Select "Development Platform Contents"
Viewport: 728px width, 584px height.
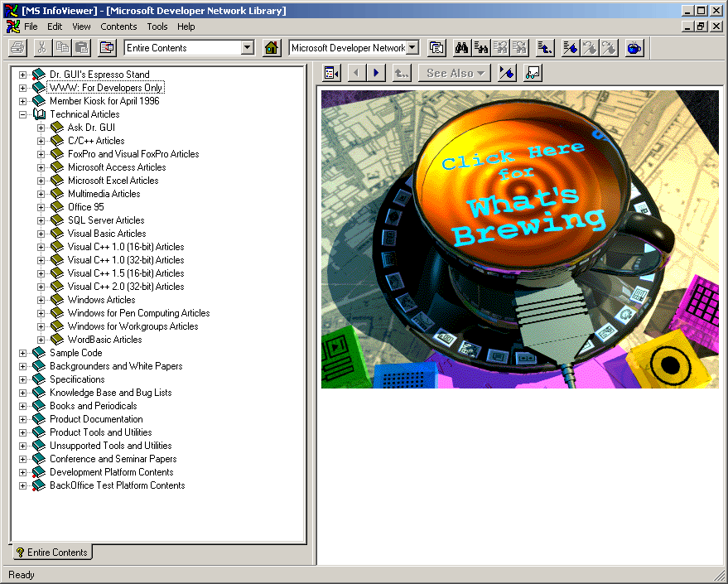click(112, 472)
